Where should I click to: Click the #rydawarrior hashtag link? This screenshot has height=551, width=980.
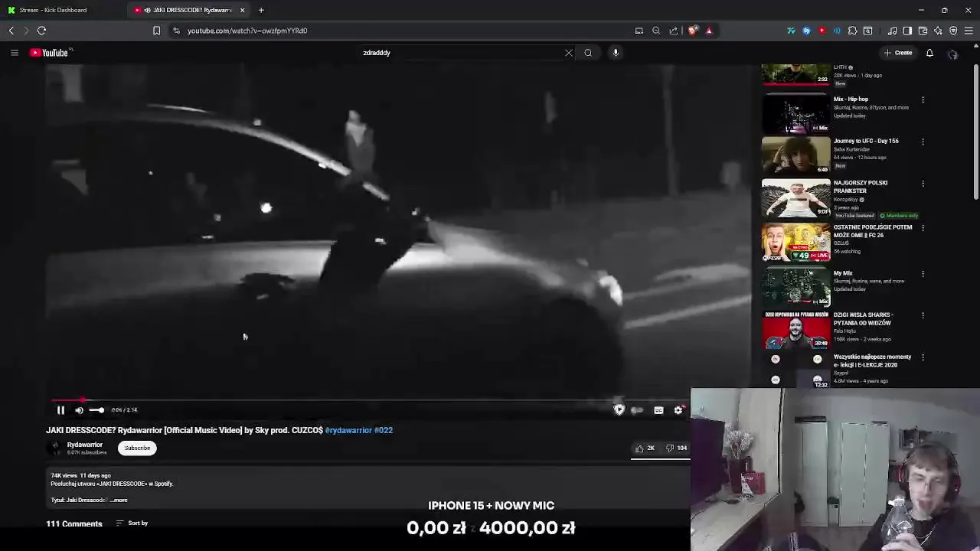pyautogui.click(x=348, y=430)
